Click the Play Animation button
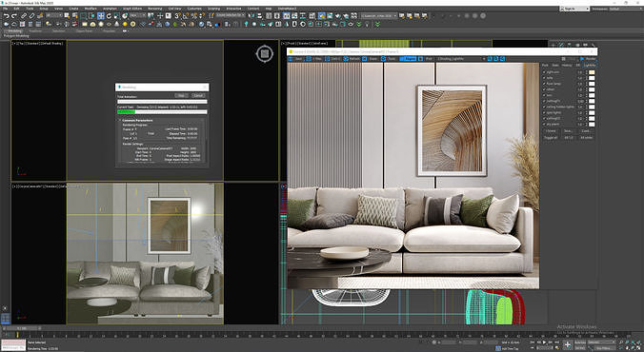Image resolution: width=644 pixels, height=352 pixels. pos(545,342)
